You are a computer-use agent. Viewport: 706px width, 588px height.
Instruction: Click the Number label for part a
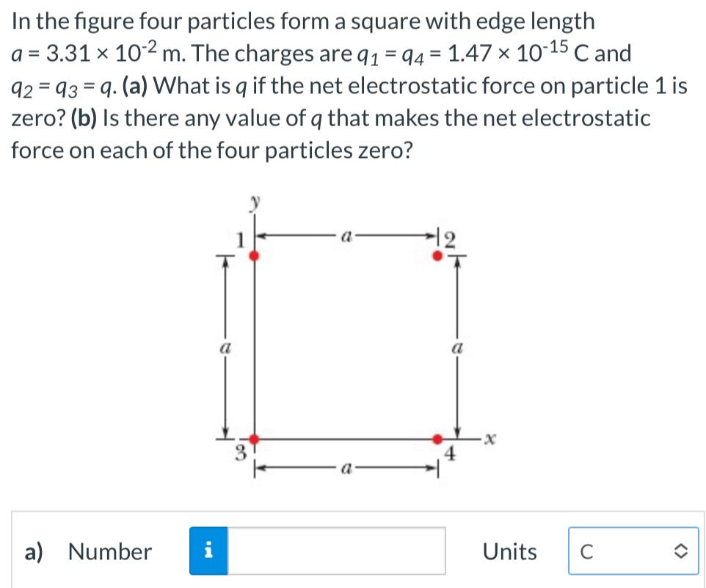107,551
